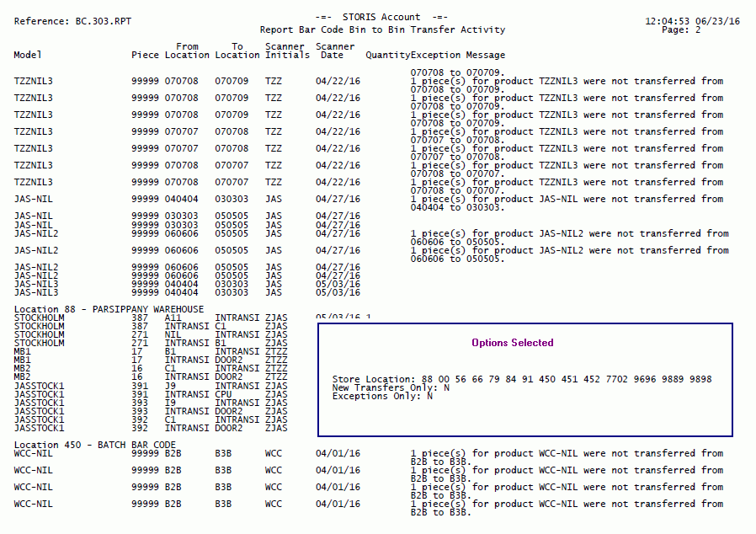Screen dimensions: 756x534
Task: Select the Store Location values line
Action: pos(521,379)
